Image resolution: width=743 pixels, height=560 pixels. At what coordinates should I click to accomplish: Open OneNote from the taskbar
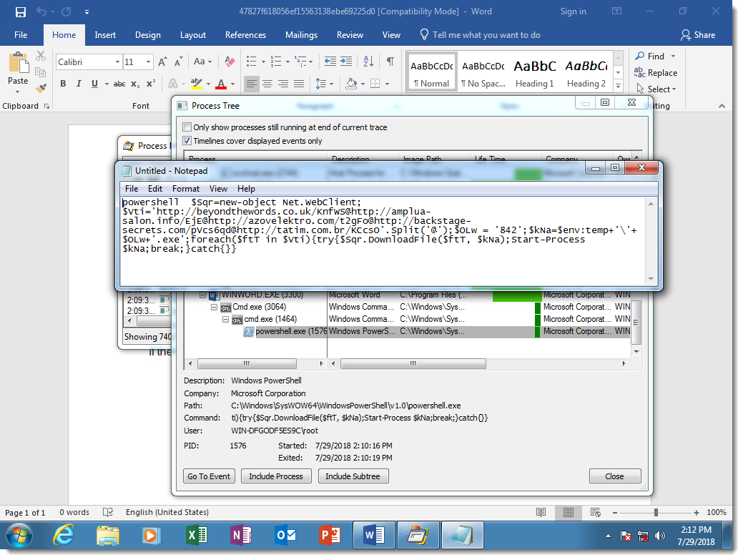pyautogui.click(x=241, y=536)
